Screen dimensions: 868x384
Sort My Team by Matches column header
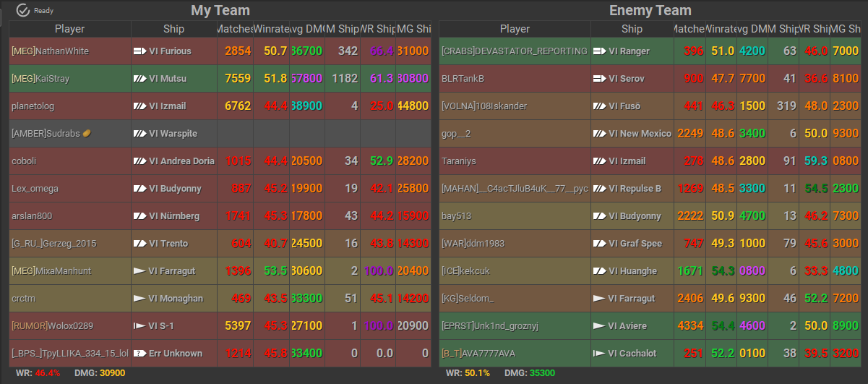click(235, 30)
